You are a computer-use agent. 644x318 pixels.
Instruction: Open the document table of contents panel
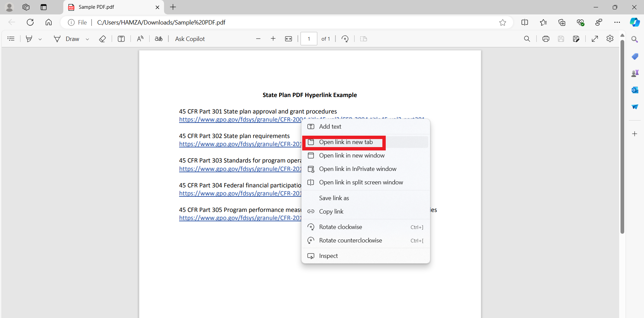coord(11,39)
